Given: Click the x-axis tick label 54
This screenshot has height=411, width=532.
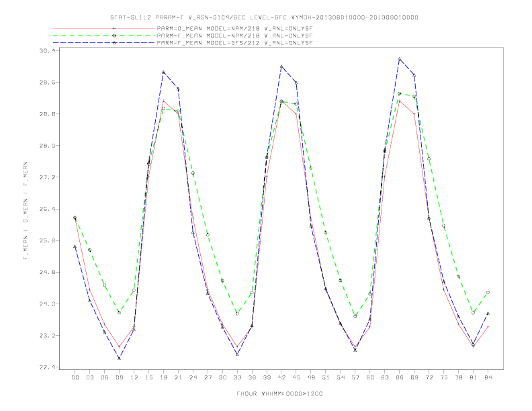Looking at the screenshot, I should (341, 377).
